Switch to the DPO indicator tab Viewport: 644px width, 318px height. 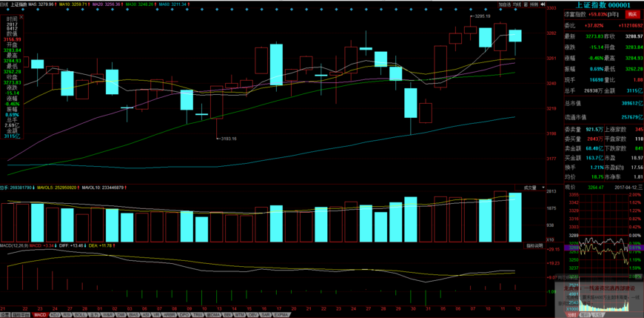click(184, 315)
